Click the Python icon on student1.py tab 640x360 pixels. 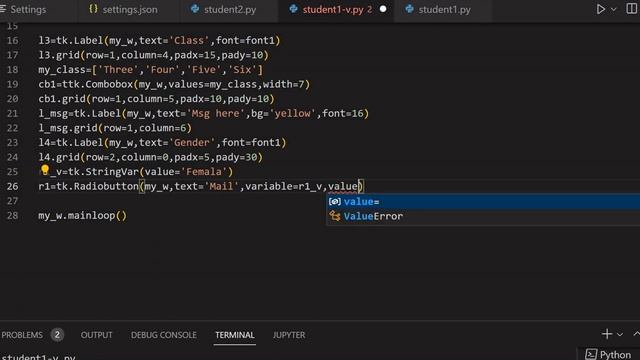409,9
